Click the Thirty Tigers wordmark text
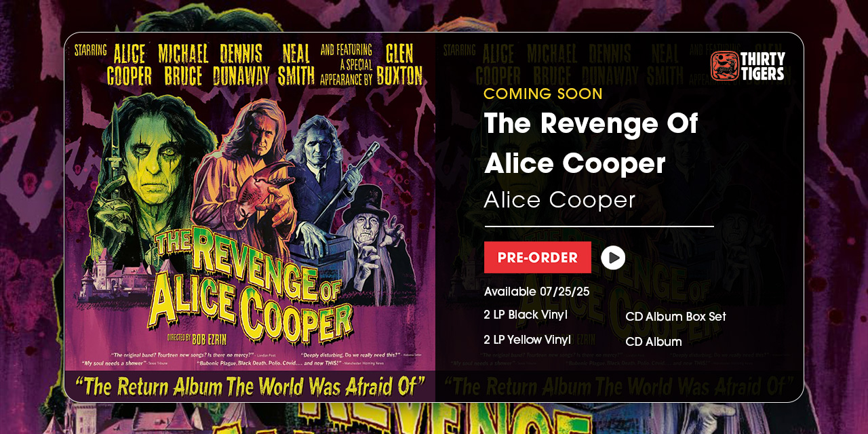This screenshot has height=434, width=868. (763, 66)
